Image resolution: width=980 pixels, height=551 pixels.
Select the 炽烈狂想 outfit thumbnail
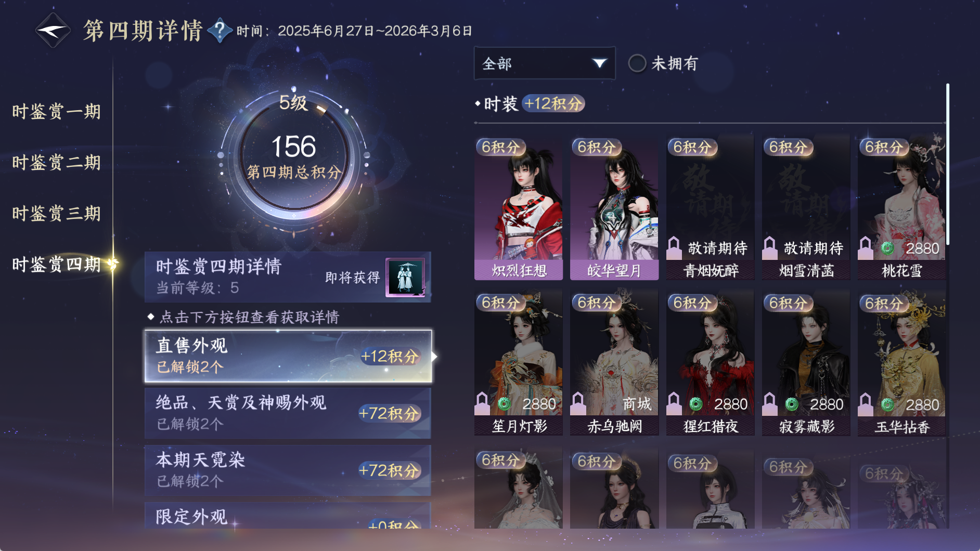pos(519,207)
